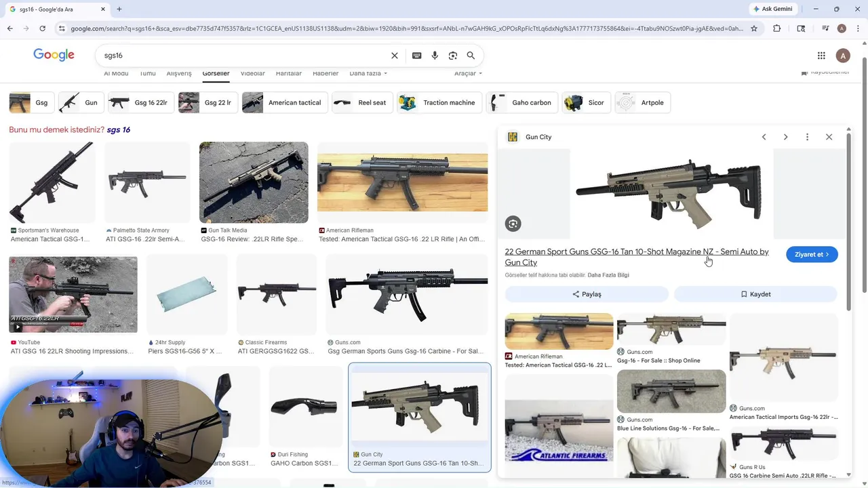Click the Google logo
868x488 pixels.
pyautogui.click(x=54, y=55)
